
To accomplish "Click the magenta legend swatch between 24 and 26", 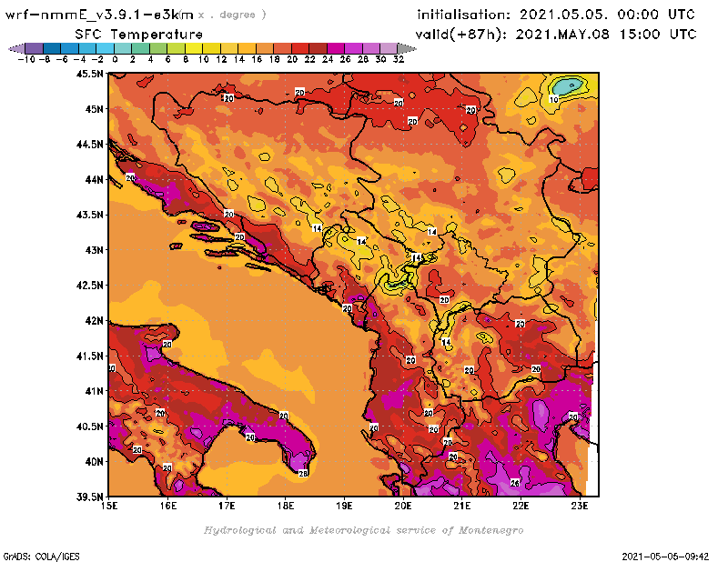I will click(335, 48).
